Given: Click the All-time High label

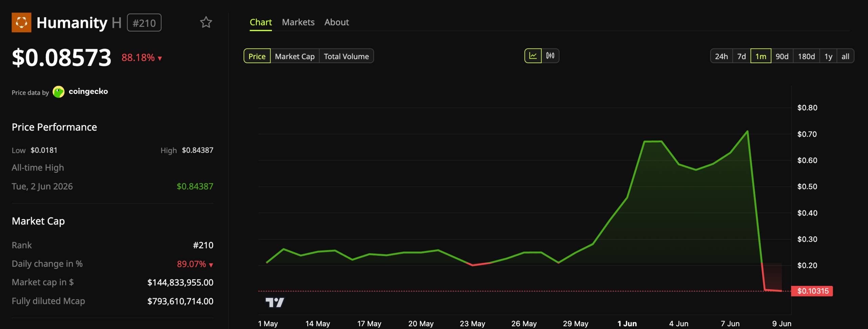Looking at the screenshot, I should pos(38,168).
